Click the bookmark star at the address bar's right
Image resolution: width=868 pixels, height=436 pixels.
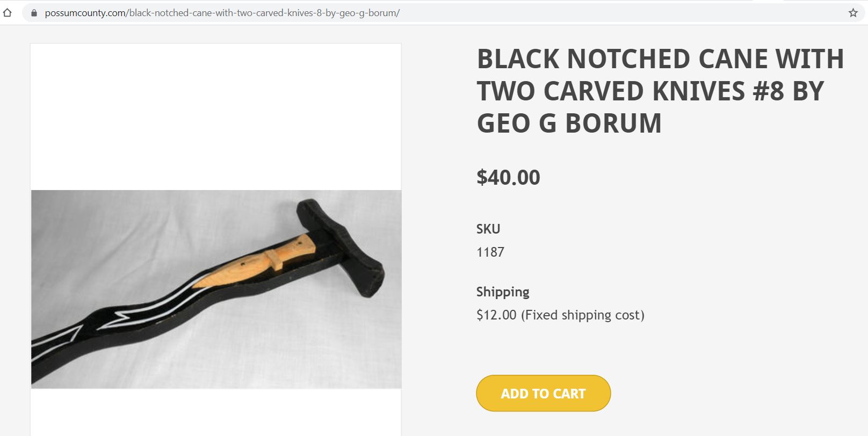tap(852, 12)
